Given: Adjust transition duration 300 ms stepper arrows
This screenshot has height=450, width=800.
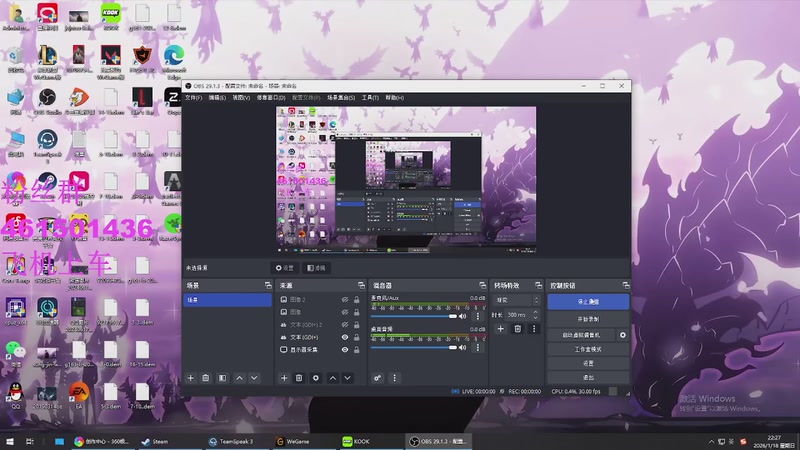Looking at the screenshot, I should pyautogui.click(x=535, y=315).
